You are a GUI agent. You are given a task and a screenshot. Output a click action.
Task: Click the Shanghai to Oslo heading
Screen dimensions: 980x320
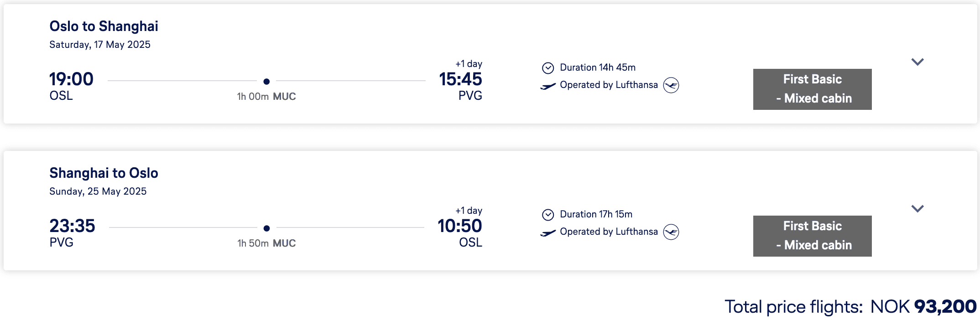[104, 173]
